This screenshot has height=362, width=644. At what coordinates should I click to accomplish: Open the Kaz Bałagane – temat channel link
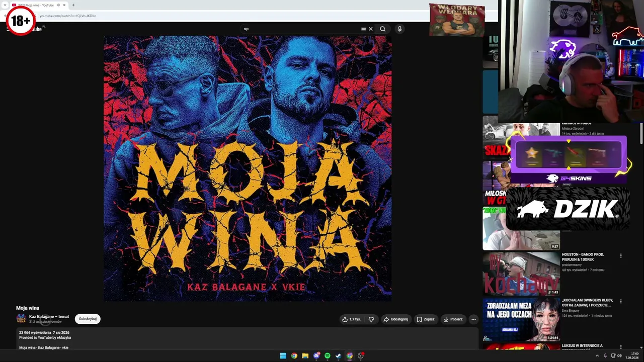(x=49, y=317)
